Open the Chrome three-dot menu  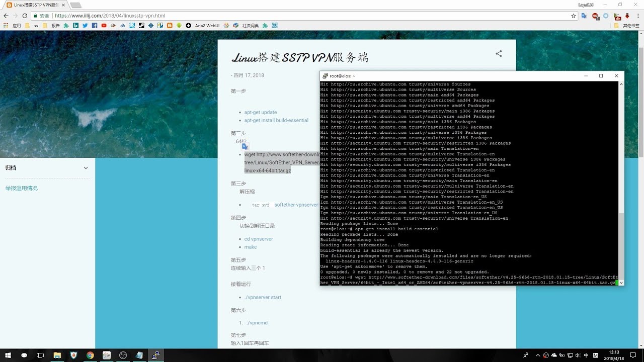click(x=638, y=16)
